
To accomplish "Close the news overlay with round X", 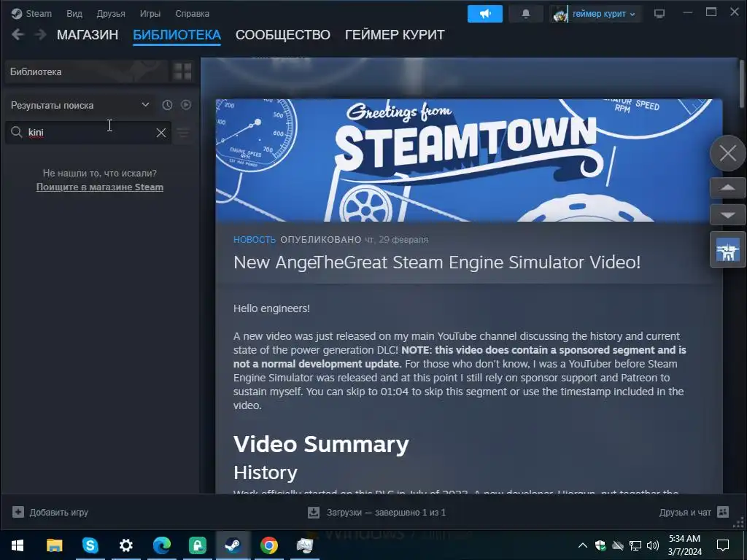I will click(727, 153).
